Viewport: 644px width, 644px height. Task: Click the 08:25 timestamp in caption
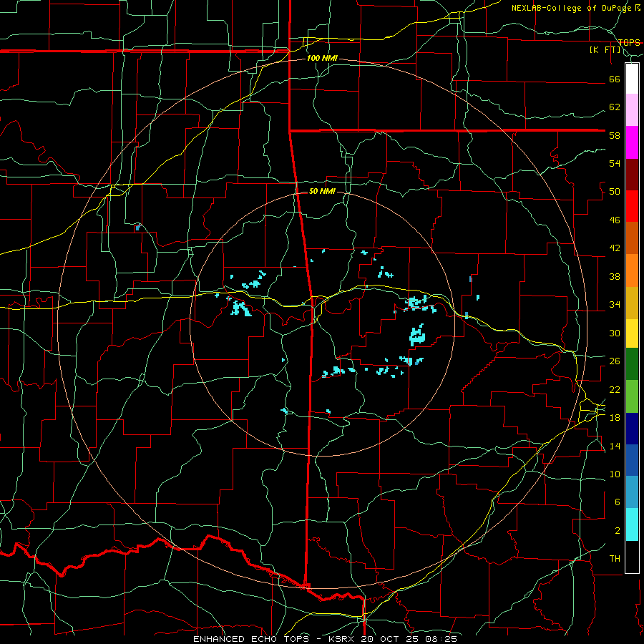pos(442,639)
